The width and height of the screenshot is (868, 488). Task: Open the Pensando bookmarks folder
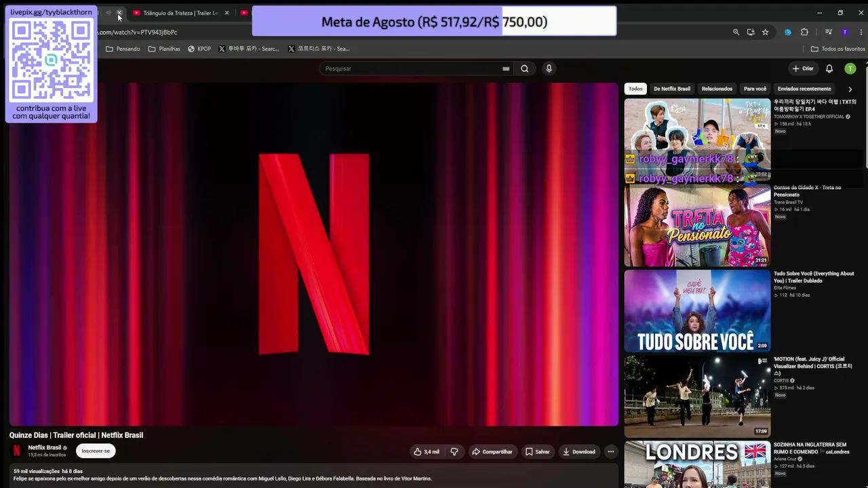[x=123, y=49]
